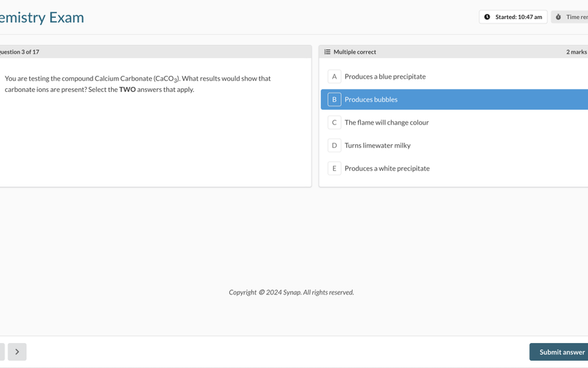Pick option E, Produces a white precipitate
Viewport: 588px width, 368px height.
tap(387, 169)
